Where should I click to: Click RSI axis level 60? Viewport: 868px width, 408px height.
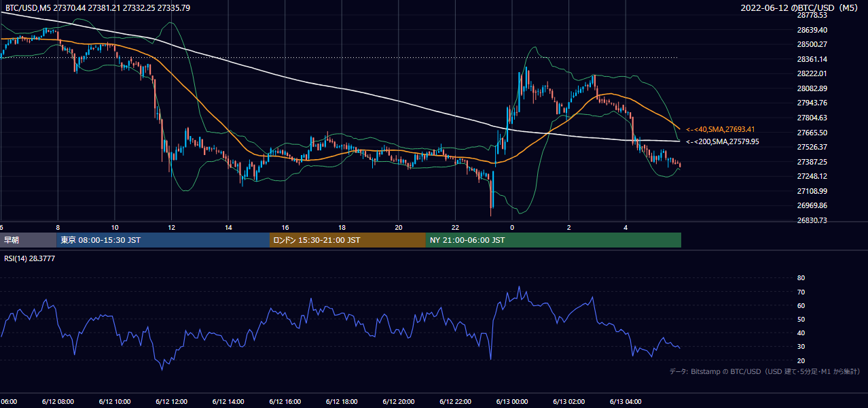[801, 305]
